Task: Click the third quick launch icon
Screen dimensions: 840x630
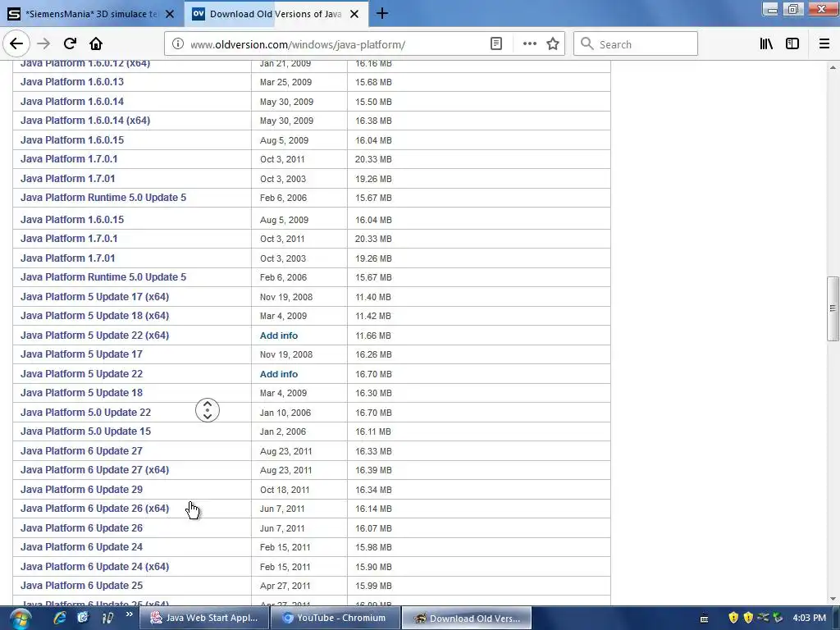Action: pyautogui.click(x=107, y=618)
